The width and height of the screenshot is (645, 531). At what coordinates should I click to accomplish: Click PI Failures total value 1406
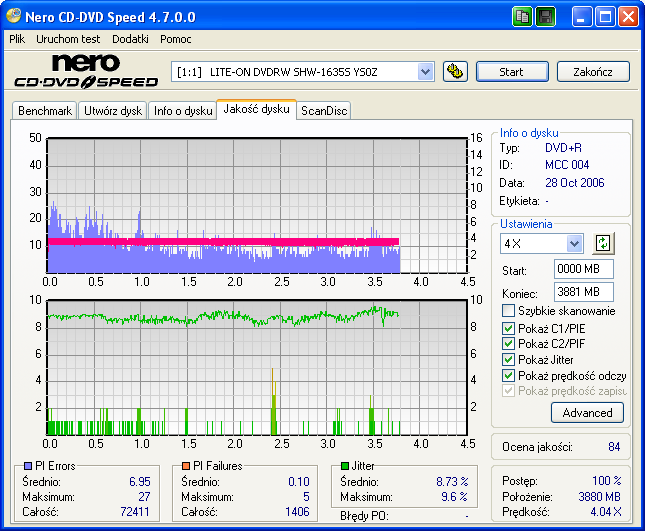click(x=297, y=512)
